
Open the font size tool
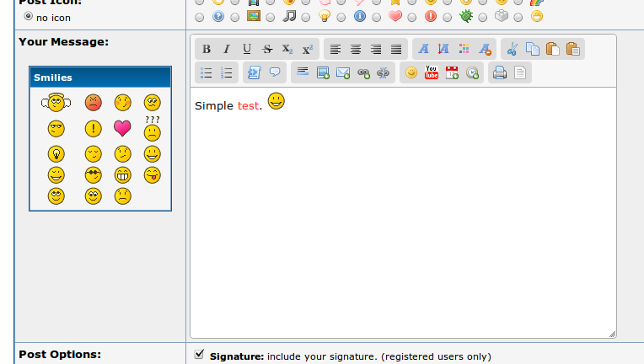(x=443, y=49)
